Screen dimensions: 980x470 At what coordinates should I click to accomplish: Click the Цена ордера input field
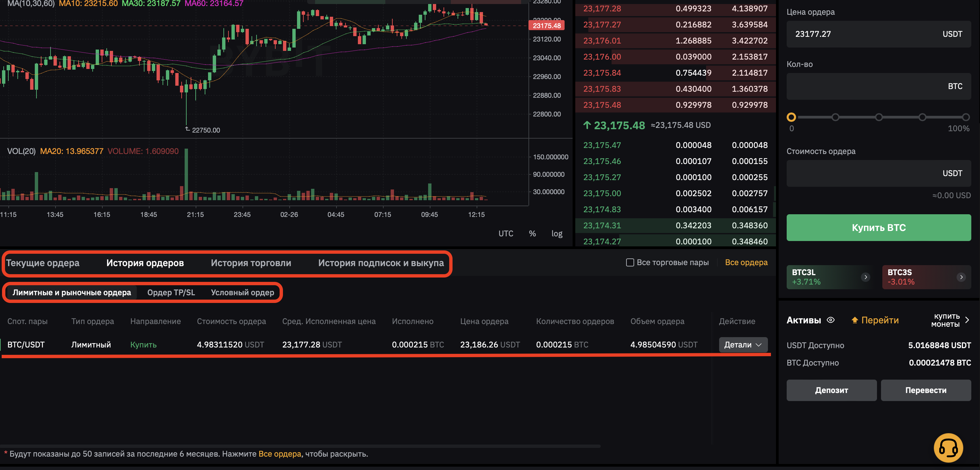(878, 34)
